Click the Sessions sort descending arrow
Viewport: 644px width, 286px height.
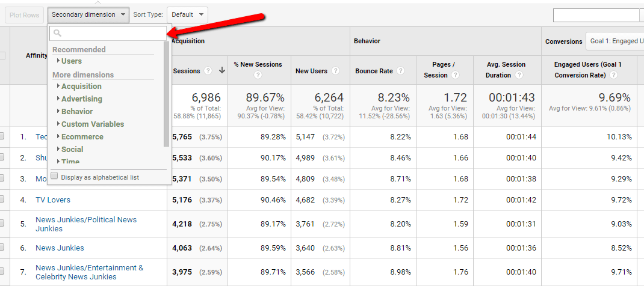tap(221, 70)
